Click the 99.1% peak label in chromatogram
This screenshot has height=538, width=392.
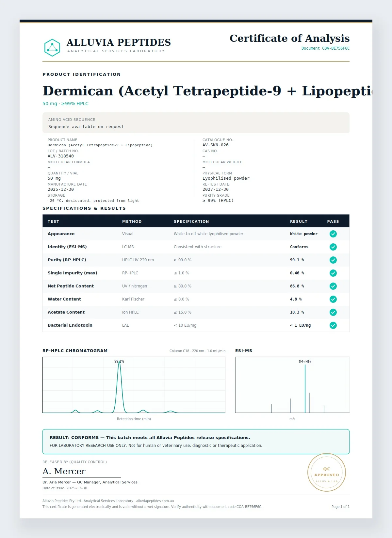click(119, 361)
